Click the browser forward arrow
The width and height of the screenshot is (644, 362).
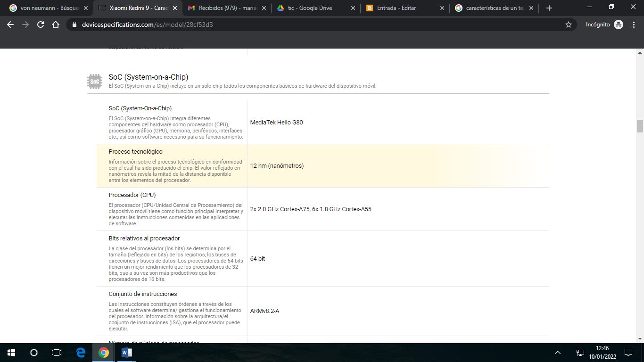[25, 25]
